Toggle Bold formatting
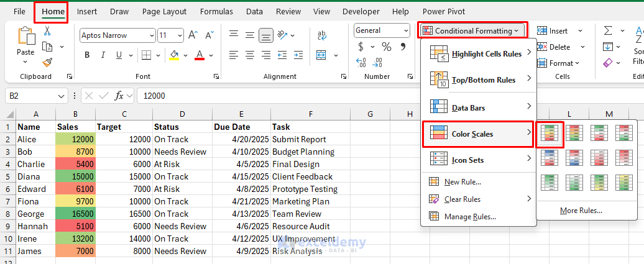 tap(87, 55)
